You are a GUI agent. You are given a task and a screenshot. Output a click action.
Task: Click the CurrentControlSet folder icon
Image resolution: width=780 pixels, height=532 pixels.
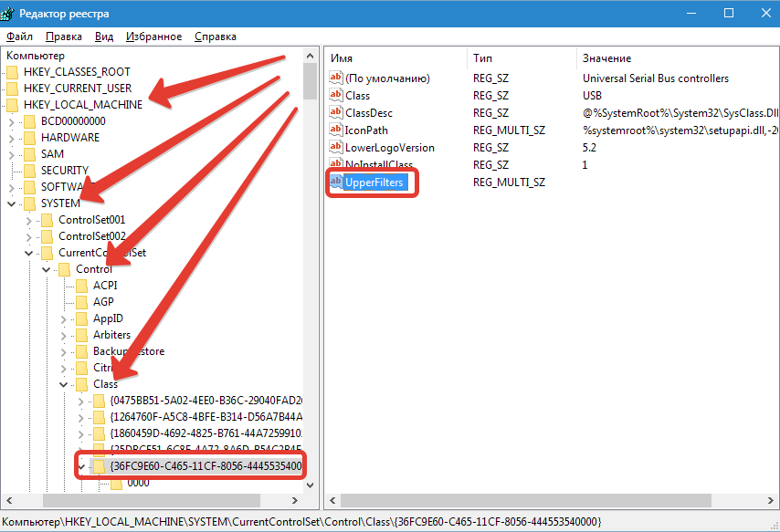tap(47, 253)
